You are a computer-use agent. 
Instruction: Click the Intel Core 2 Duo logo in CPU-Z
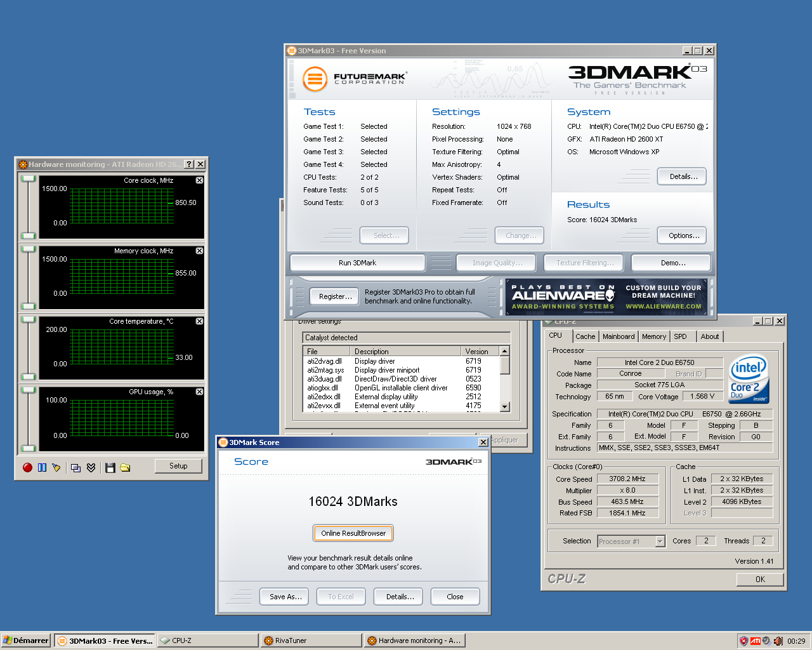pyautogui.click(x=749, y=379)
